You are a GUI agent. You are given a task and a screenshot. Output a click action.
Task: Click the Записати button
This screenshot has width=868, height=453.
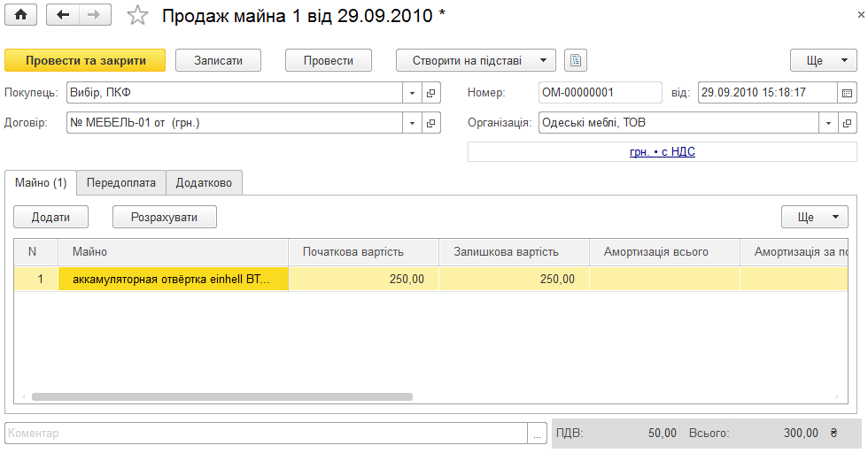point(218,60)
